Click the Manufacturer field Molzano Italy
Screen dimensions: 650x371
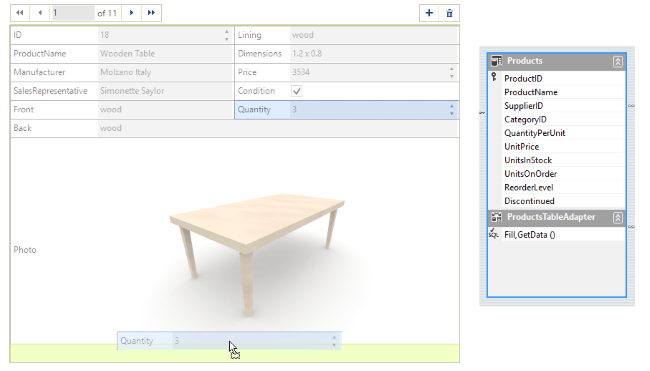pyautogui.click(x=165, y=72)
